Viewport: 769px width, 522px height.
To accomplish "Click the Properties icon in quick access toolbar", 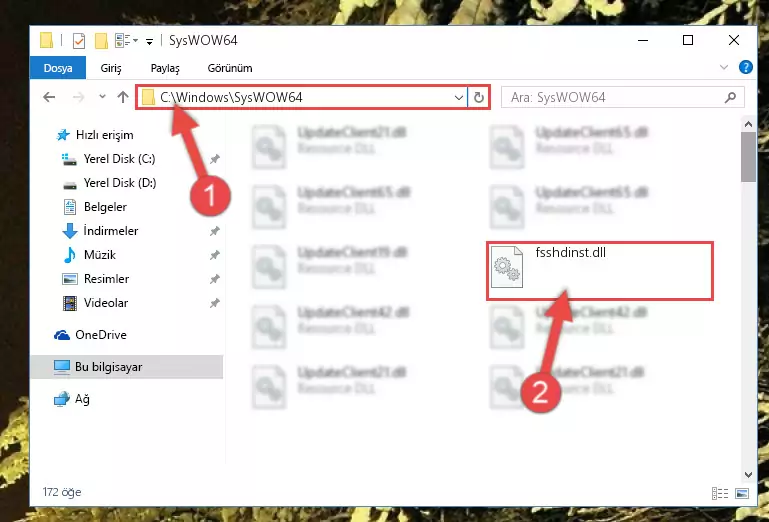I will tap(78, 41).
